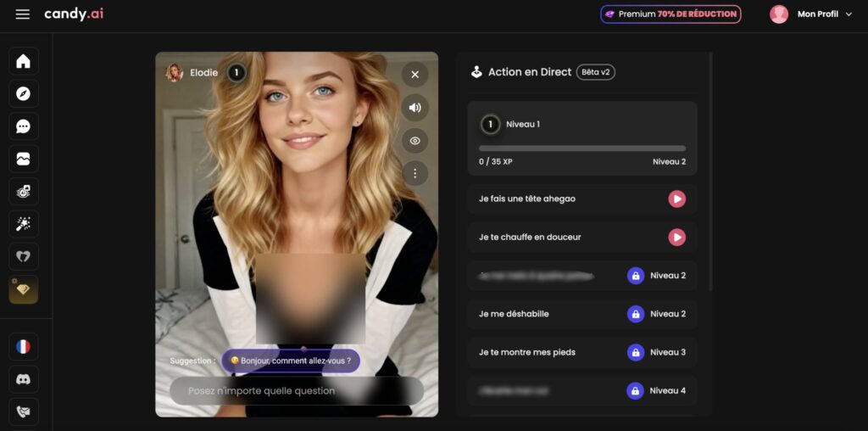
Task: Toggle the eye visibility button
Action: click(415, 141)
